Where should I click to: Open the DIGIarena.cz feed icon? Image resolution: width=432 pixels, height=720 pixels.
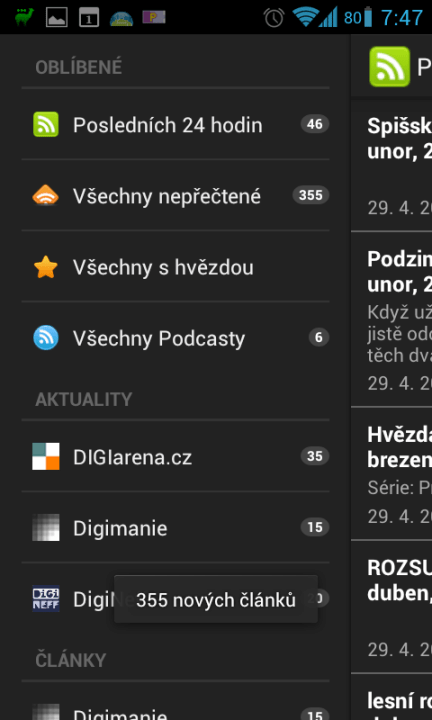click(x=46, y=456)
